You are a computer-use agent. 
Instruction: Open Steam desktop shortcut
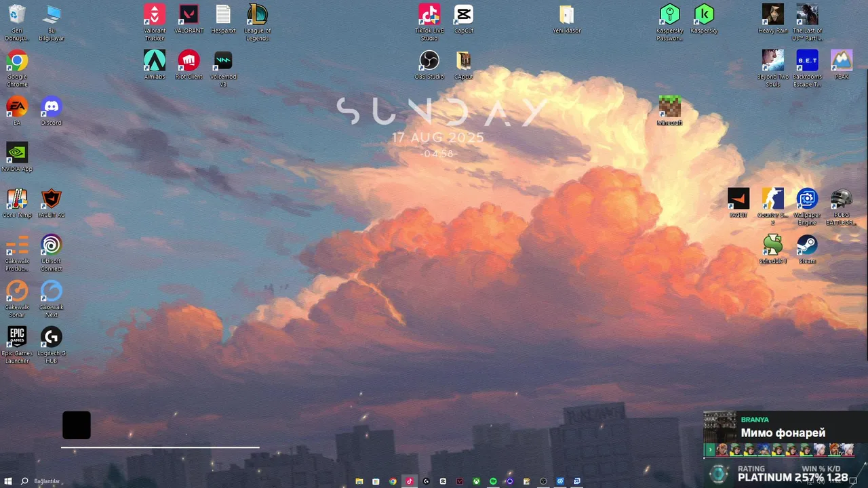pos(807,249)
